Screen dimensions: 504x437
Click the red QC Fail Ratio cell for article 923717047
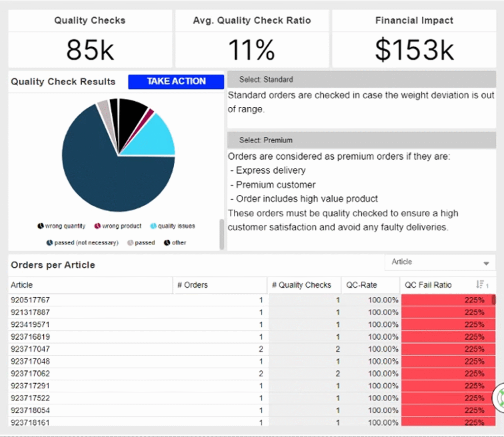pyautogui.click(x=448, y=349)
